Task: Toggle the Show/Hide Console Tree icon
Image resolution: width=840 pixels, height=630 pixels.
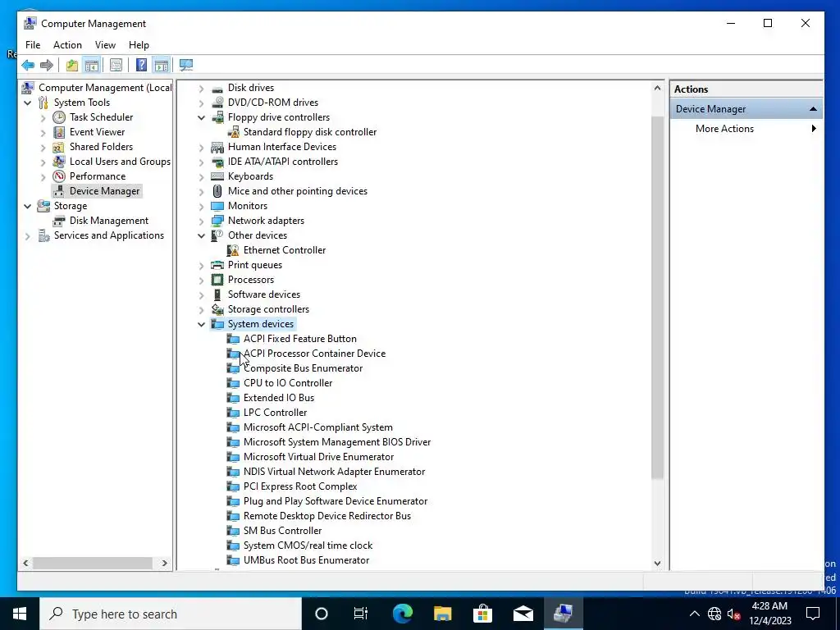Action: pyautogui.click(x=92, y=66)
